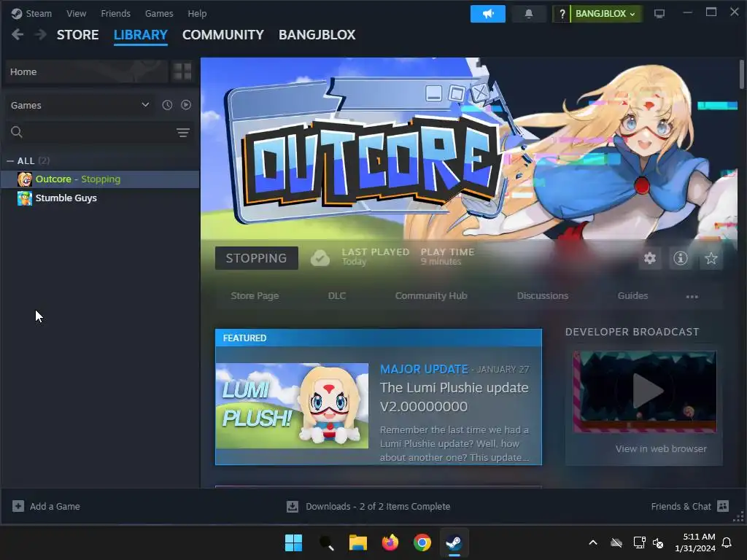Click View in web browser link

661,448
